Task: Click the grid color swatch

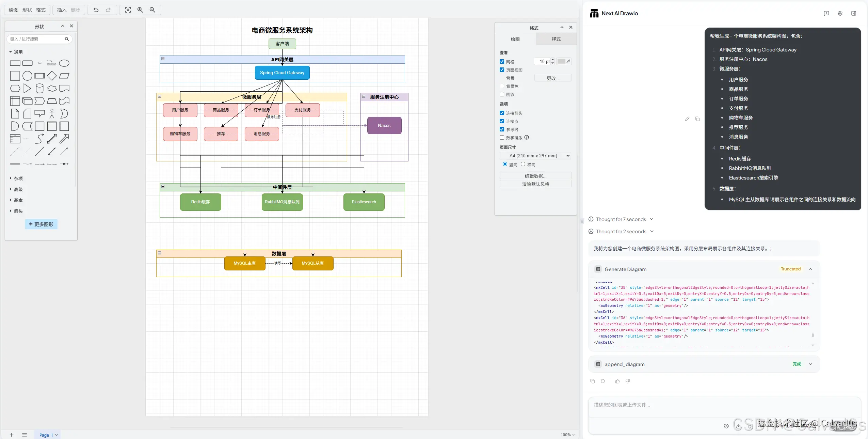Action: (561, 61)
